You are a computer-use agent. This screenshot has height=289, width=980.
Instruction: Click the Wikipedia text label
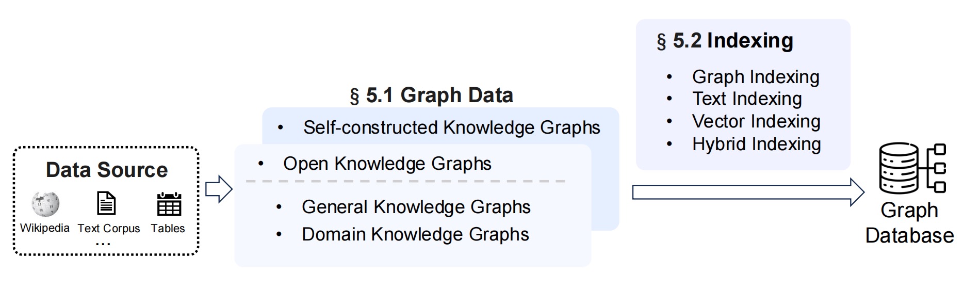pyautogui.click(x=45, y=228)
